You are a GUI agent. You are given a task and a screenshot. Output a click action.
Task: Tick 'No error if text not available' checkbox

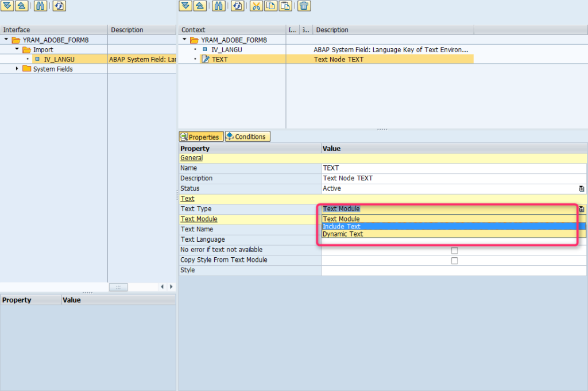455,250
